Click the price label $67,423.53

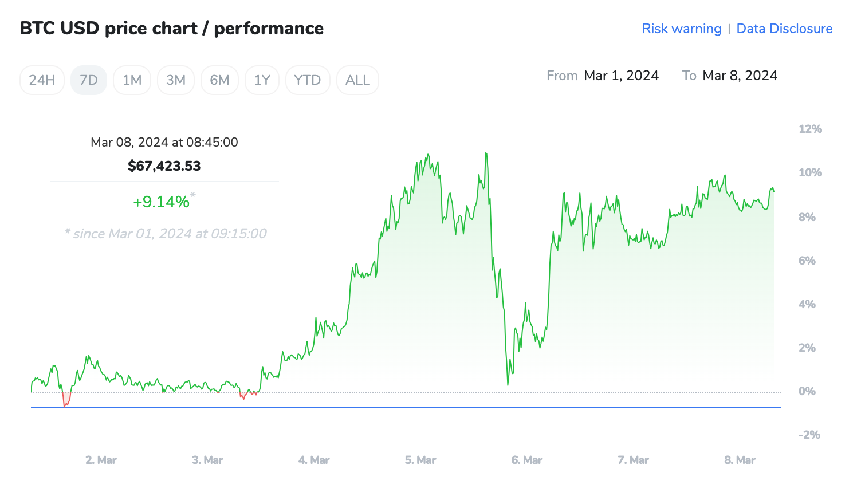164,166
